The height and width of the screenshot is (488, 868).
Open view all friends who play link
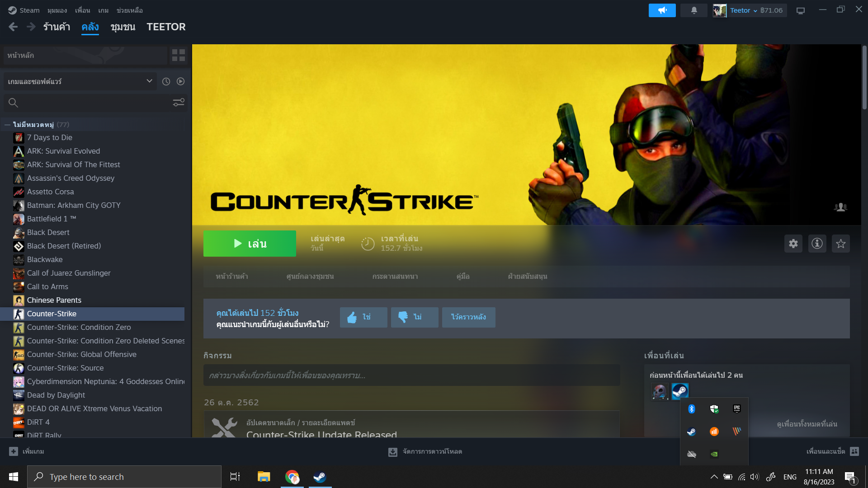(807, 424)
